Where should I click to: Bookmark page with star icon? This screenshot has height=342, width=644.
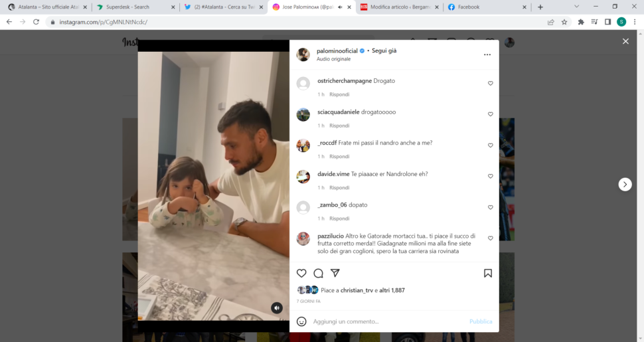(564, 22)
